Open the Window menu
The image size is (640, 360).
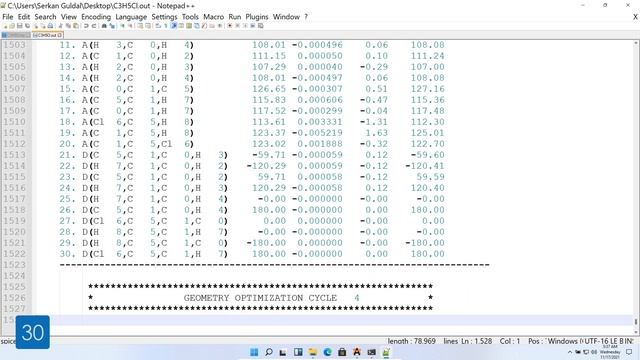[x=286, y=17]
